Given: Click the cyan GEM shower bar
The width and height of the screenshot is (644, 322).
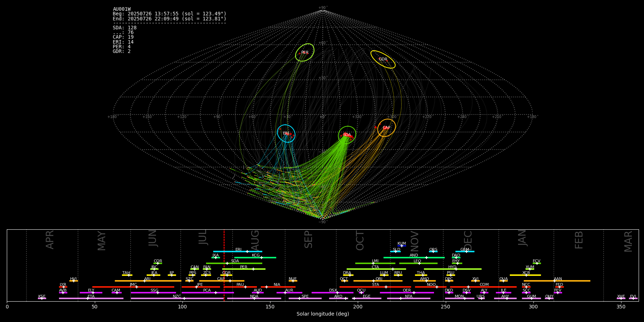Looking at the screenshot, I should (465, 252).
